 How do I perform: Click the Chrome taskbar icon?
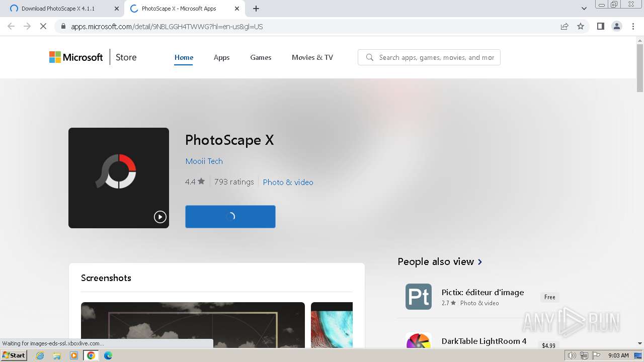tap(91, 355)
